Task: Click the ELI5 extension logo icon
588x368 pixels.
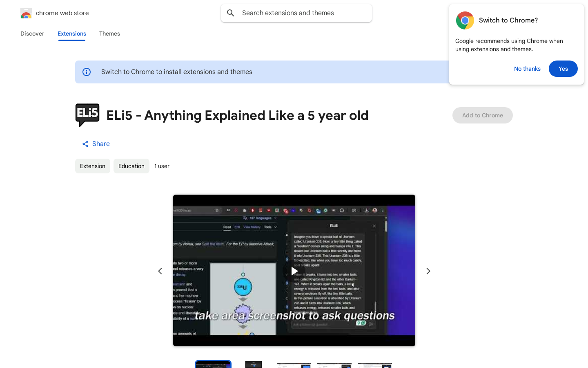Action: coord(87,115)
